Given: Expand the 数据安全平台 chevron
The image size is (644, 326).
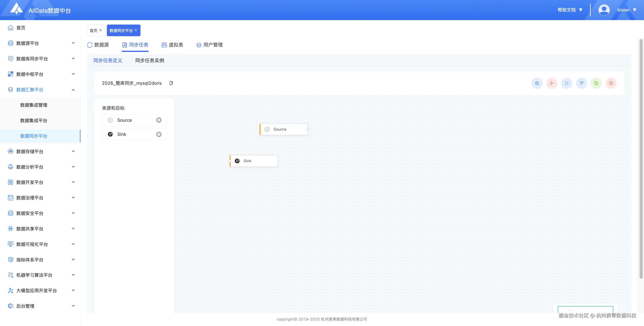Looking at the screenshot, I should point(73,213).
